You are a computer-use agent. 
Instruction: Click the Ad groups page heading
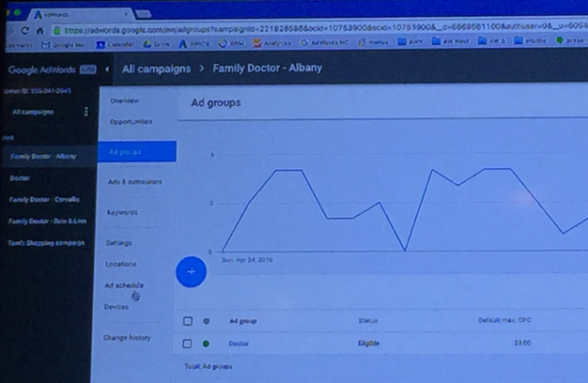point(216,102)
